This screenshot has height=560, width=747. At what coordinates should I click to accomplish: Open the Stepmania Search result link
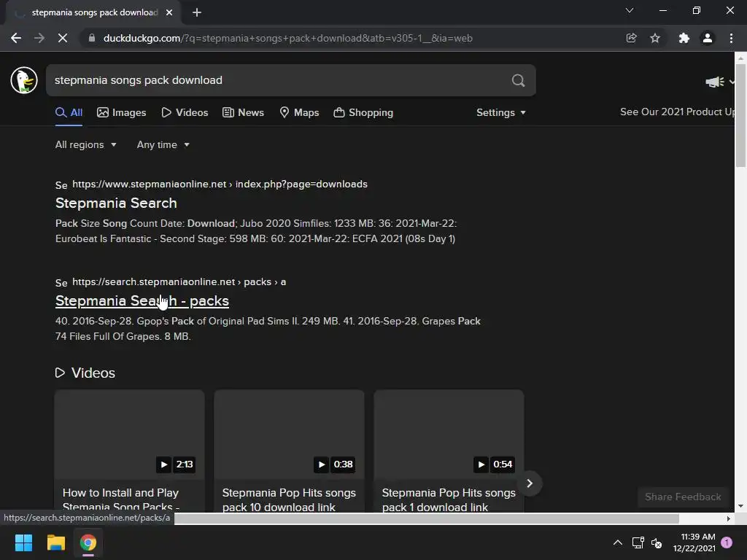(x=116, y=203)
